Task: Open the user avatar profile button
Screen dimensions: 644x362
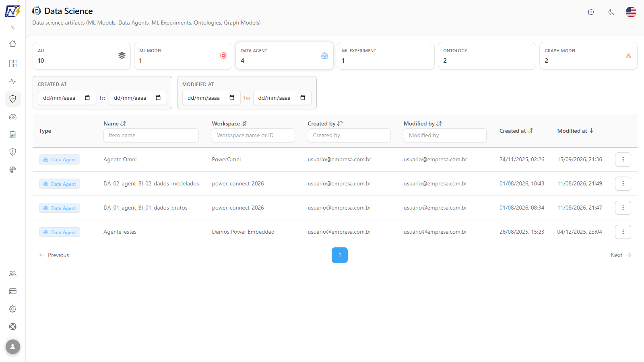Action: (13, 347)
